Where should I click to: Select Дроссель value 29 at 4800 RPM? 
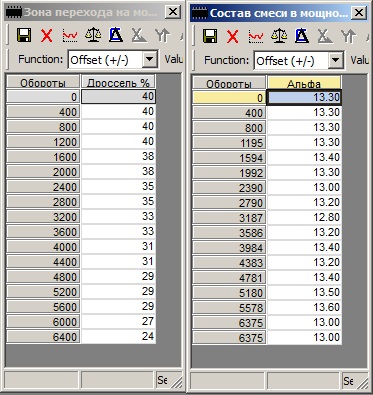click(x=118, y=277)
